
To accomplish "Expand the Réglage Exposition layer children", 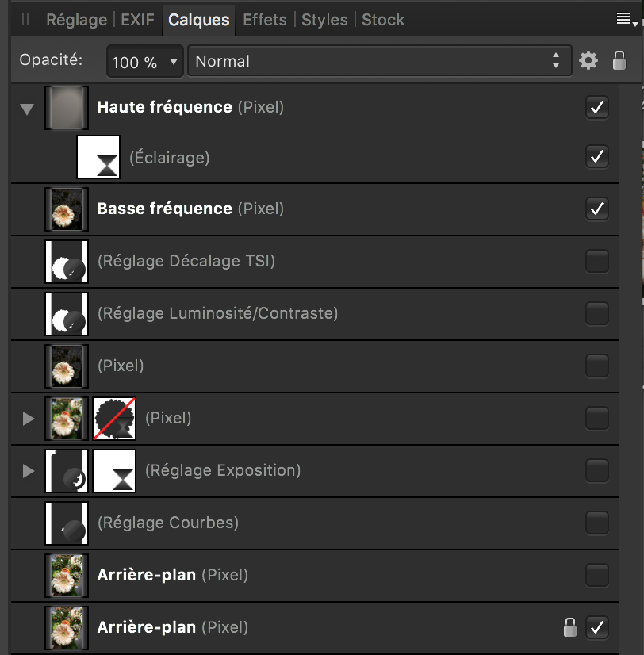I will click(28, 471).
